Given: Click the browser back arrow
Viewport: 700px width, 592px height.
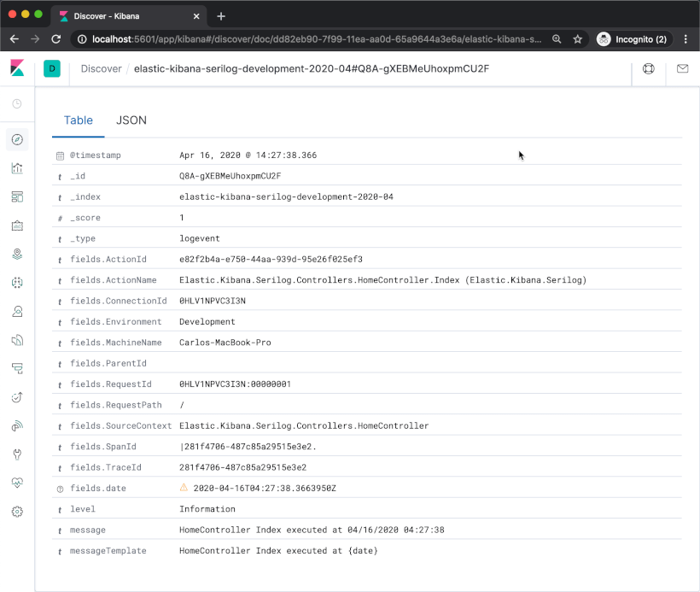Looking at the screenshot, I should pos(15,39).
